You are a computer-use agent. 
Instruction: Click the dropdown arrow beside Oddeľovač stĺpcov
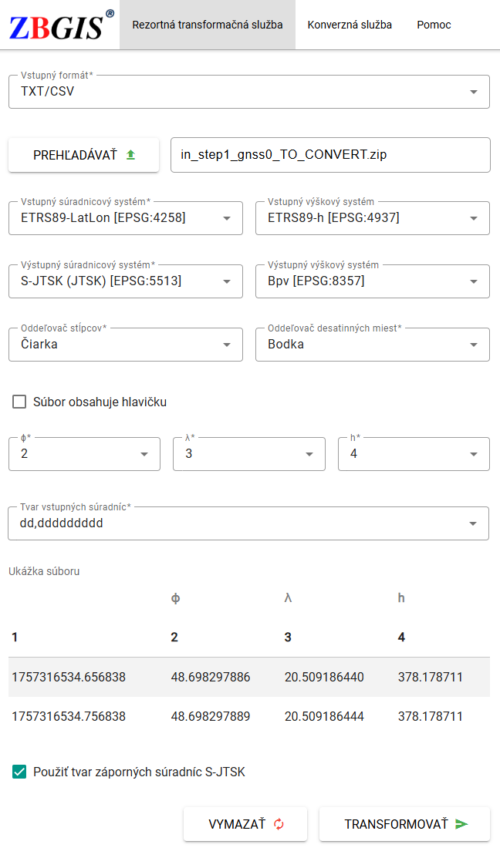coord(225,344)
